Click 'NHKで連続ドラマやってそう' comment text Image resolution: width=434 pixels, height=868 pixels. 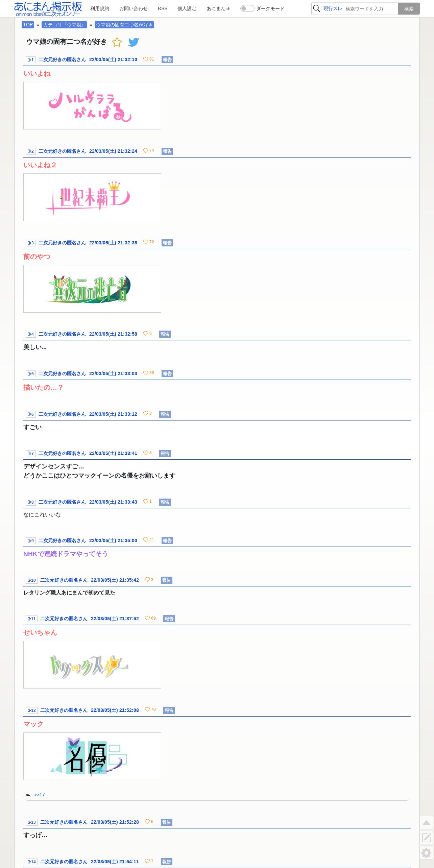coord(66,554)
